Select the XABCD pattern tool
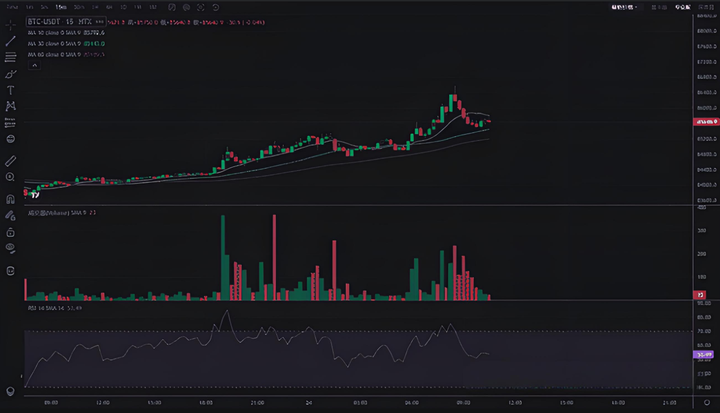This screenshot has height=413, width=720. pyautogui.click(x=10, y=106)
